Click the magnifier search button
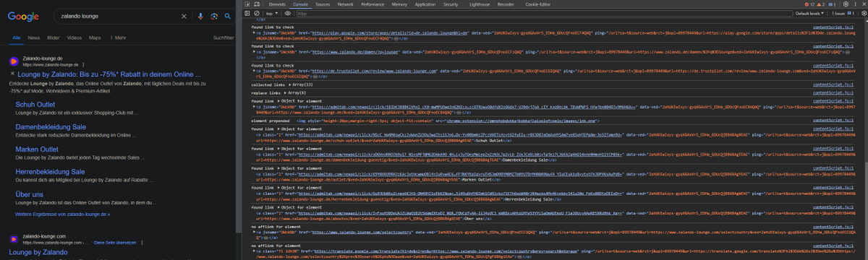The image size is (868, 260). [x=229, y=15]
